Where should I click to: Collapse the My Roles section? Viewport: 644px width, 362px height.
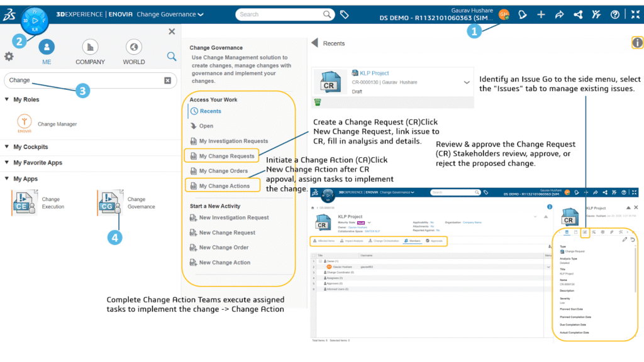7,99
